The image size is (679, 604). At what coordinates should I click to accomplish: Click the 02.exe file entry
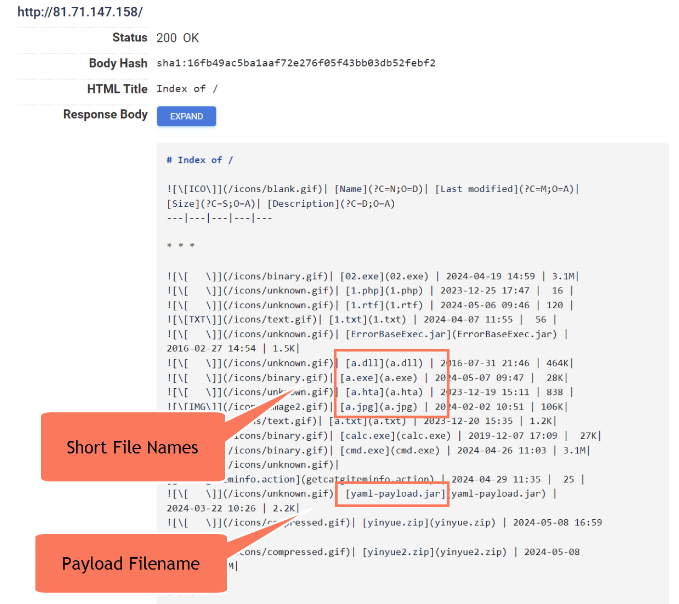[384, 276]
